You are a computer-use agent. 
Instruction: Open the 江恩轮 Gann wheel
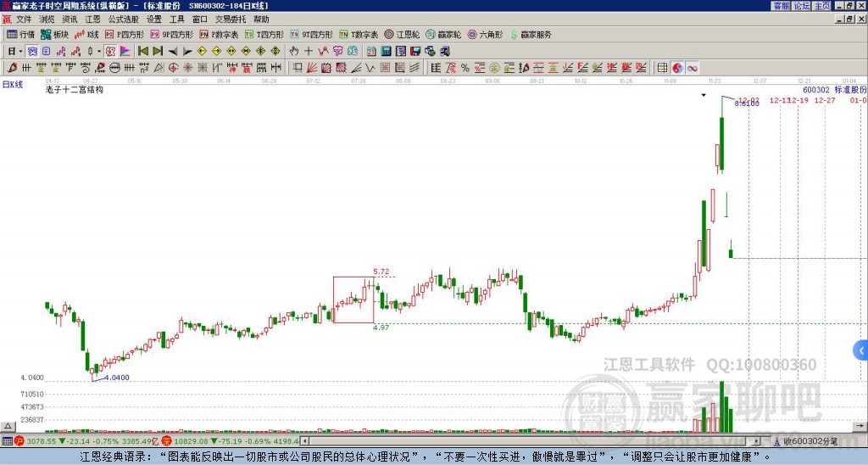(x=402, y=34)
